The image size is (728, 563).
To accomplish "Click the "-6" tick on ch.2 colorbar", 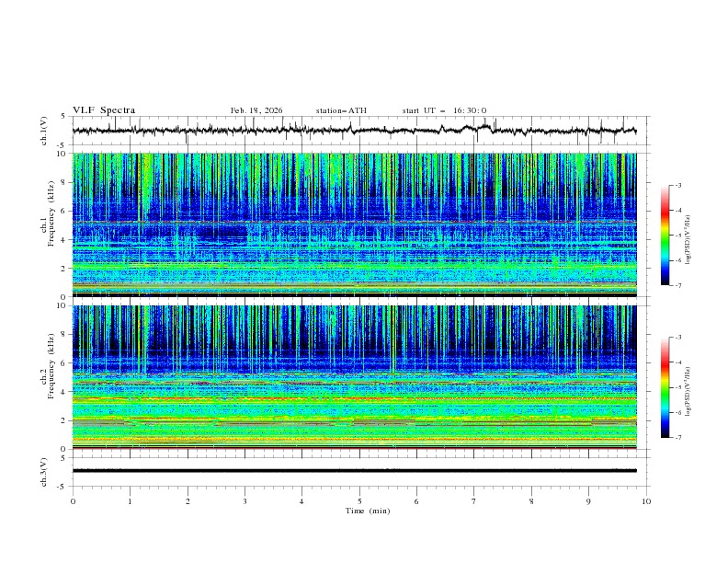I will coord(677,412).
